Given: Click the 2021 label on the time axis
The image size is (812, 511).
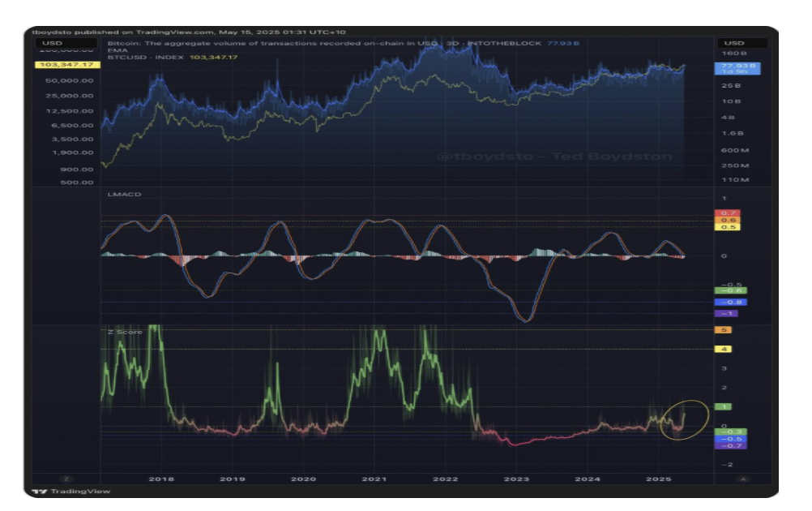Looking at the screenshot, I should (374, 479).
